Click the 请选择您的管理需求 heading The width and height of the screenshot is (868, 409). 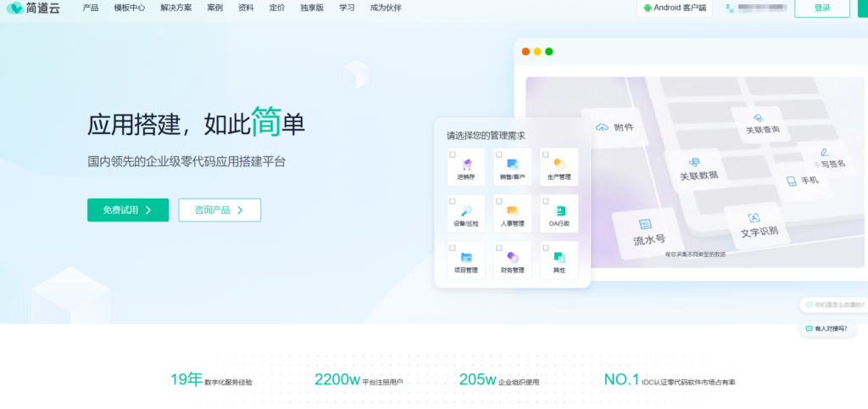click(x=486, y=136)
